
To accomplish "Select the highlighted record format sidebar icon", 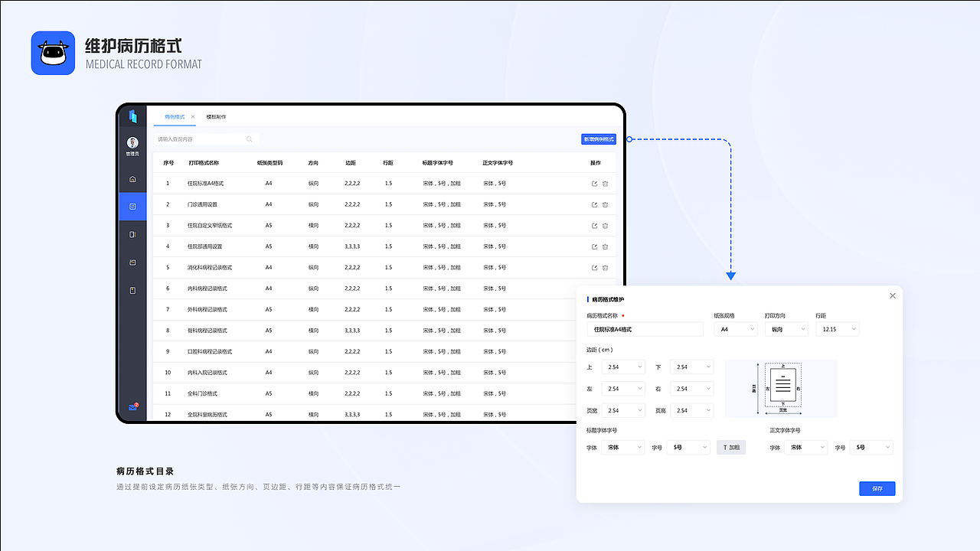I will click(132, 207).
